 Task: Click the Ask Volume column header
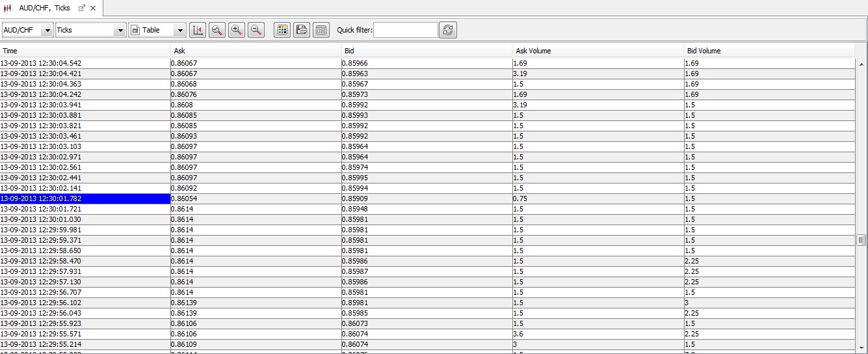598,51
